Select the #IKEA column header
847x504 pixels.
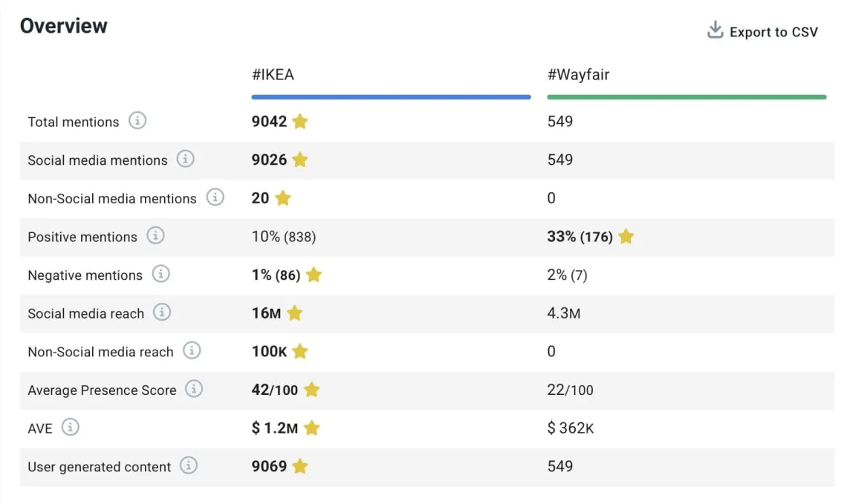(x=273, y=74)
